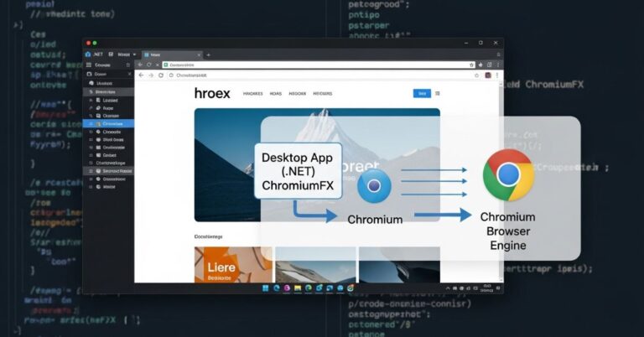Select the Liesied item in sidebar
This screenshot has width=644, height=337.
click(x=108, y=100)
